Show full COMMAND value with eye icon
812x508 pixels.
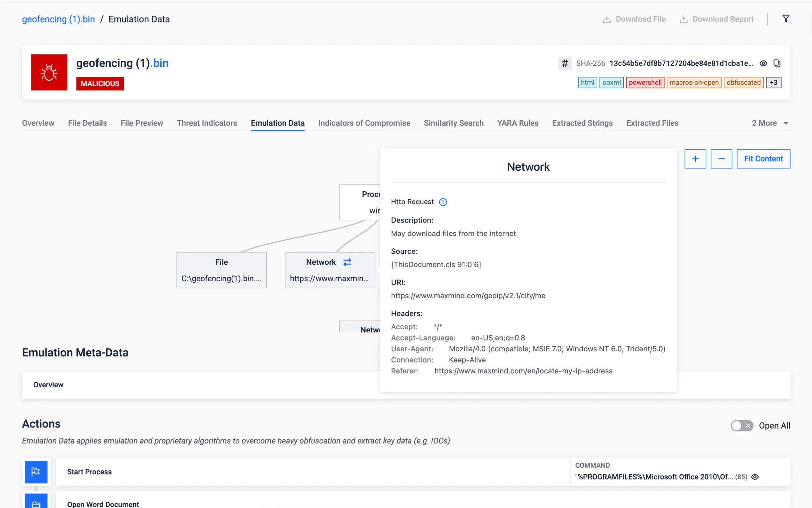click(755, 477)
